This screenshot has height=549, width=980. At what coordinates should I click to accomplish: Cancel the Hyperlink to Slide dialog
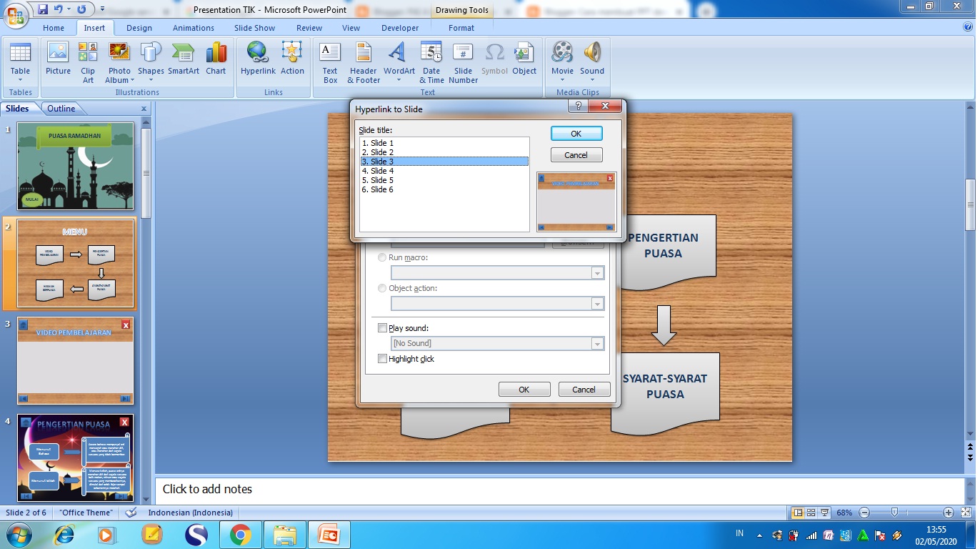point(576,154)
